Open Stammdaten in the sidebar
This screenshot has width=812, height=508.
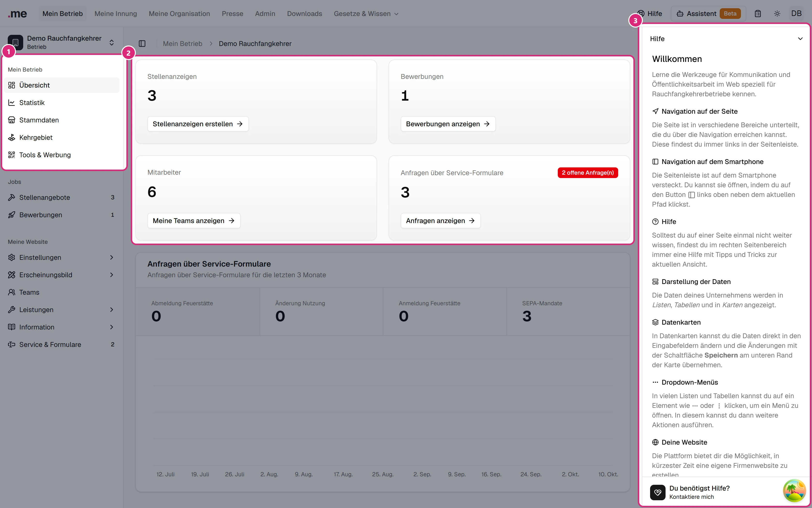[62, 120]
